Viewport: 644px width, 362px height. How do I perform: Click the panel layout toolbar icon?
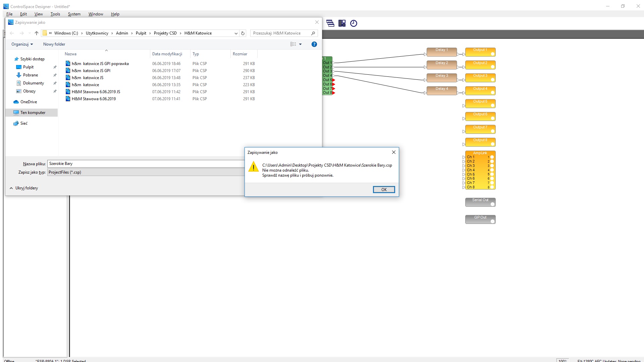(342, 23)
